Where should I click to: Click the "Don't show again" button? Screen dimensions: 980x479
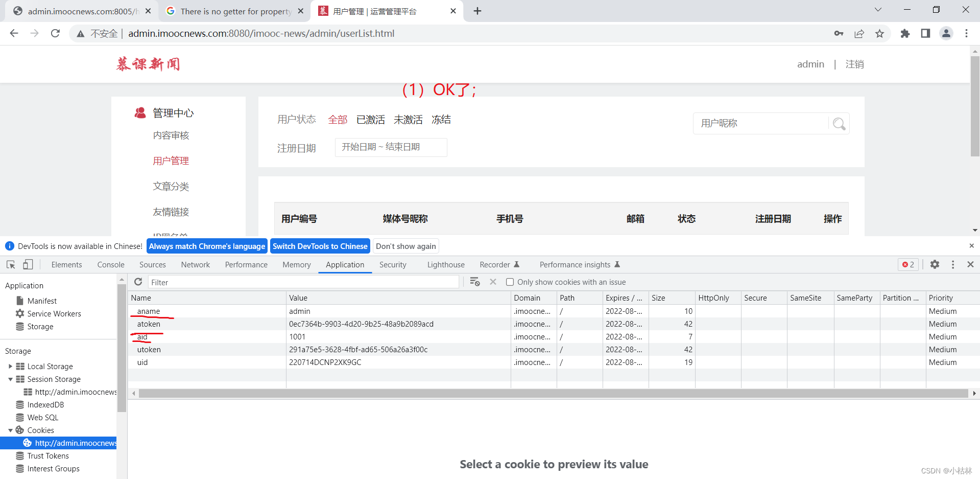pos(405,246)
